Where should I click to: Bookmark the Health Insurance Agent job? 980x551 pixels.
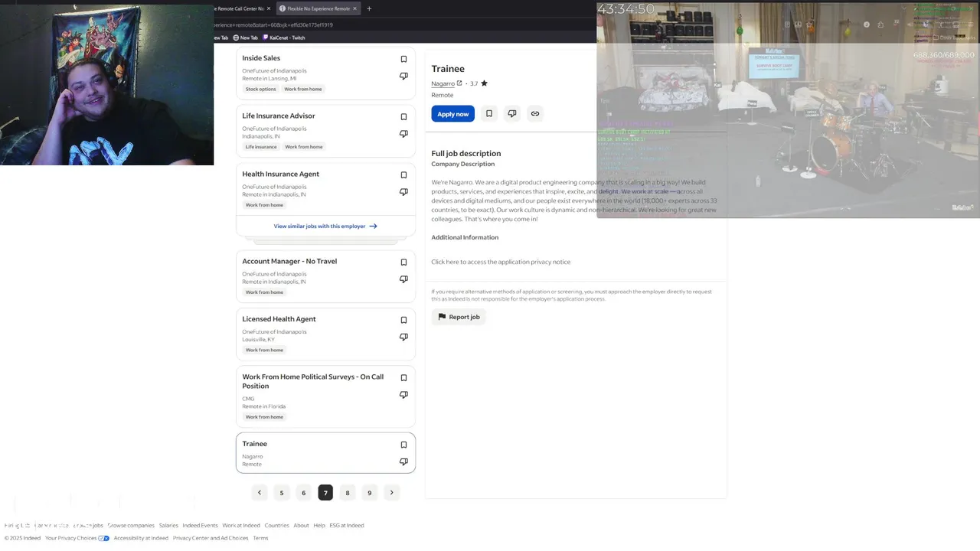[x=403, y=175]
